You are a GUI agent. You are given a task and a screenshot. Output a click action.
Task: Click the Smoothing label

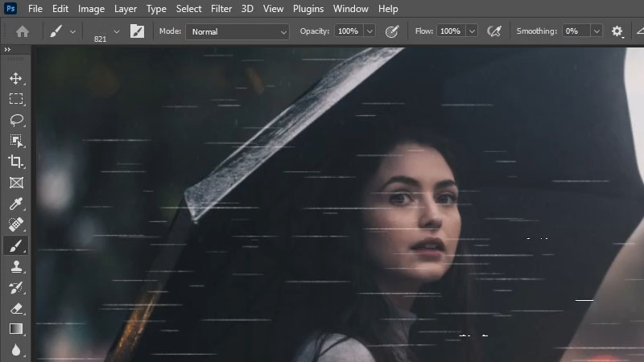pos(537,31)
